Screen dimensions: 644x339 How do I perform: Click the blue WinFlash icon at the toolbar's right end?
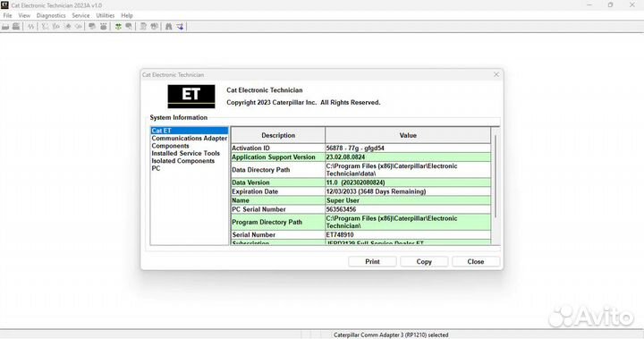(x=180, y=27)
